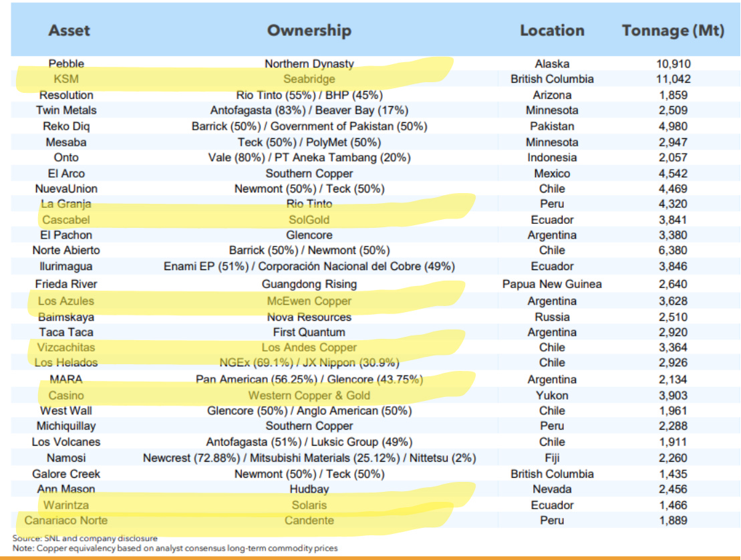Select the highlighted Vizcachitas asset
Screen dimensions: 741x560
66,347
